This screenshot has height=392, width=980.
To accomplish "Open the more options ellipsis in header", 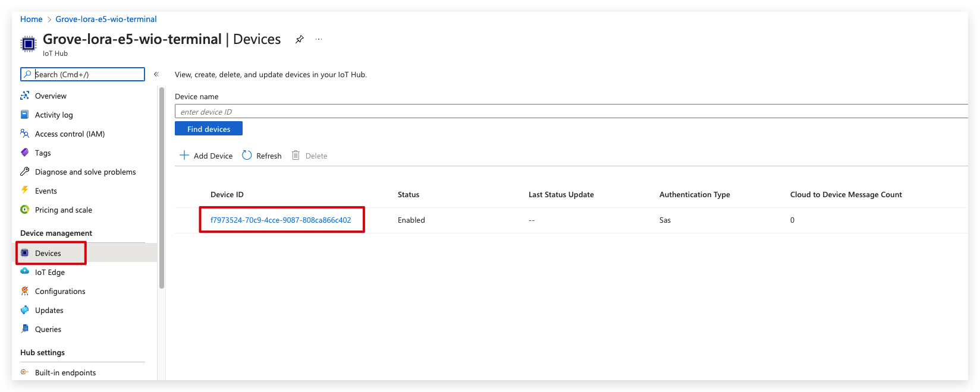I will (x=319, y=39).
